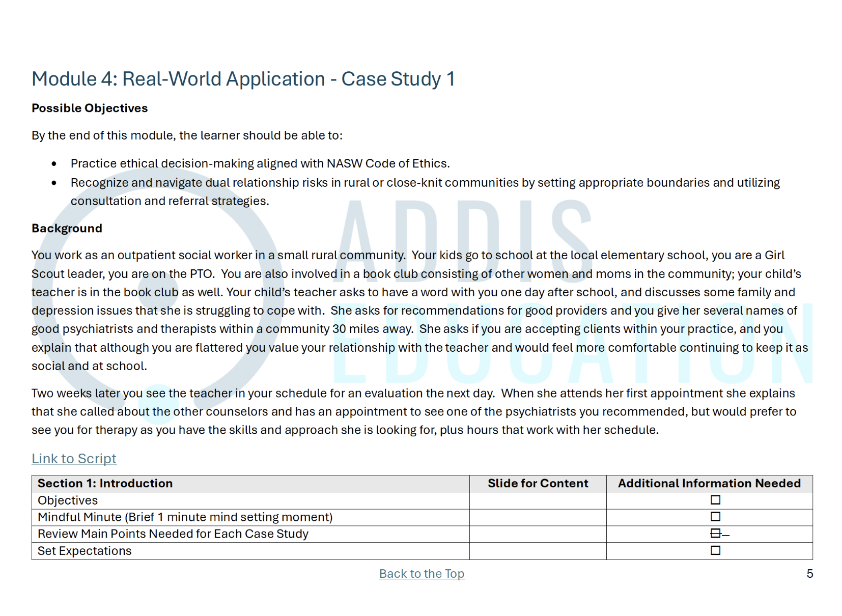Viewport: 842px width, 616px height.
Task: Click the page number 5
Action: 809,574
